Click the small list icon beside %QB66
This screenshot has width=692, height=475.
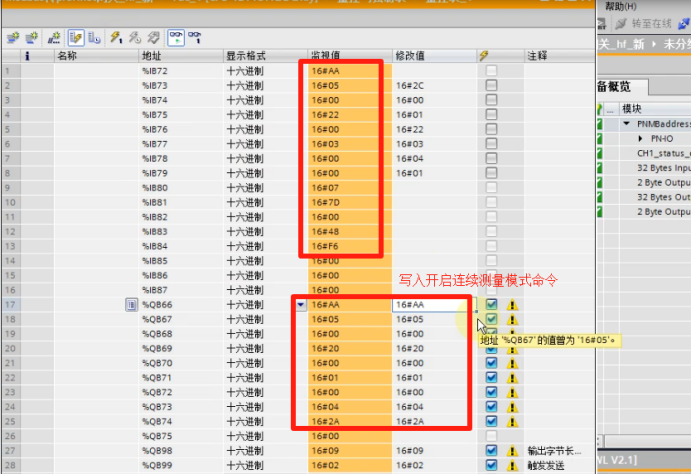(131, 305)
